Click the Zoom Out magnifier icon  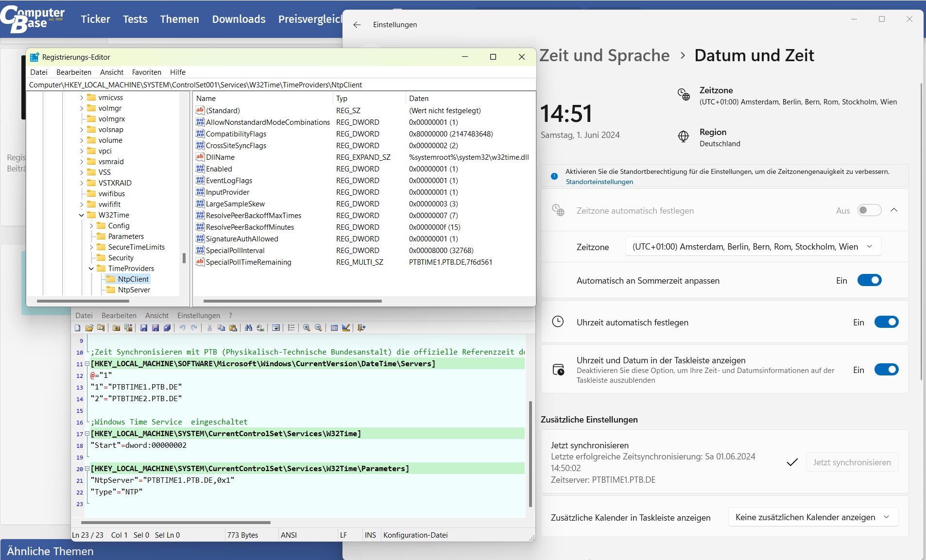pyautogui.click(x=319, y=328)
